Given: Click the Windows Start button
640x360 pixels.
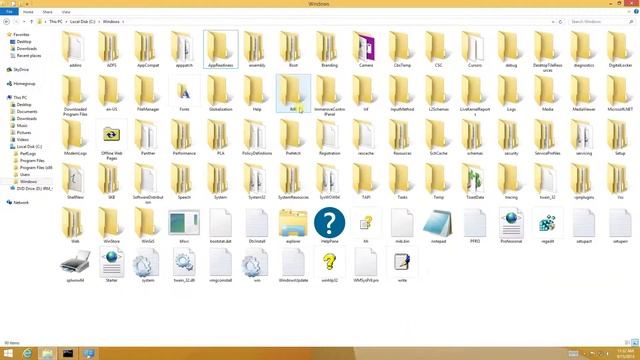Looking at the screenshot, I should (x=8, y=353).
